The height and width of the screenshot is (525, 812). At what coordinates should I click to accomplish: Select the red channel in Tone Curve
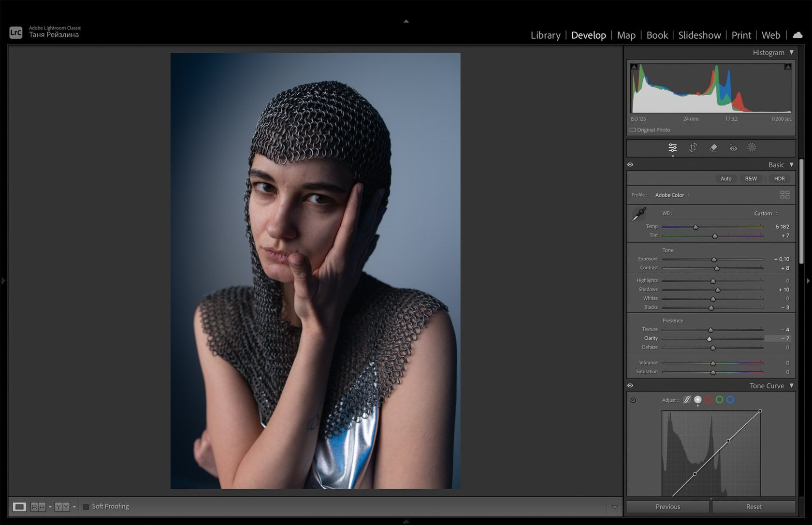coord(709,400)
